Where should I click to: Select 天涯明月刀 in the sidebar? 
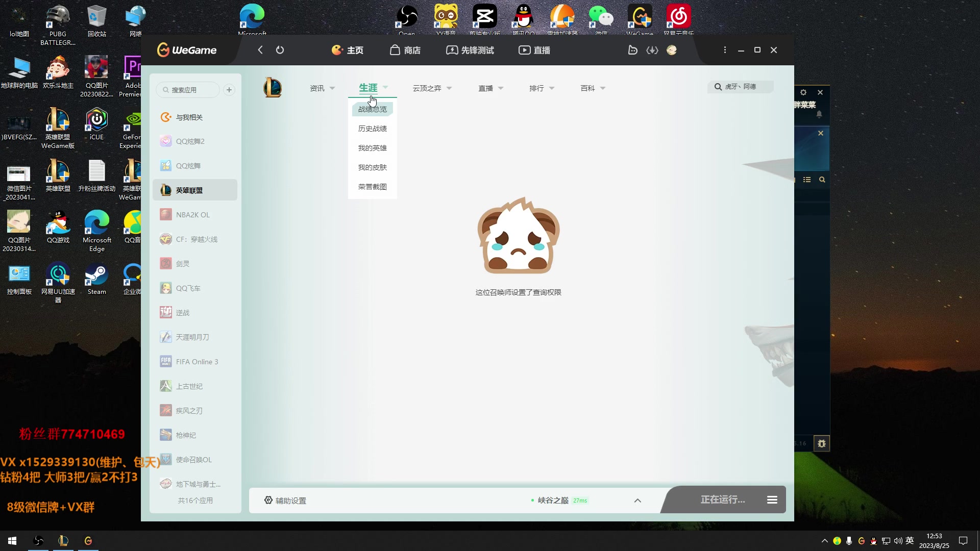coord(195,337)
